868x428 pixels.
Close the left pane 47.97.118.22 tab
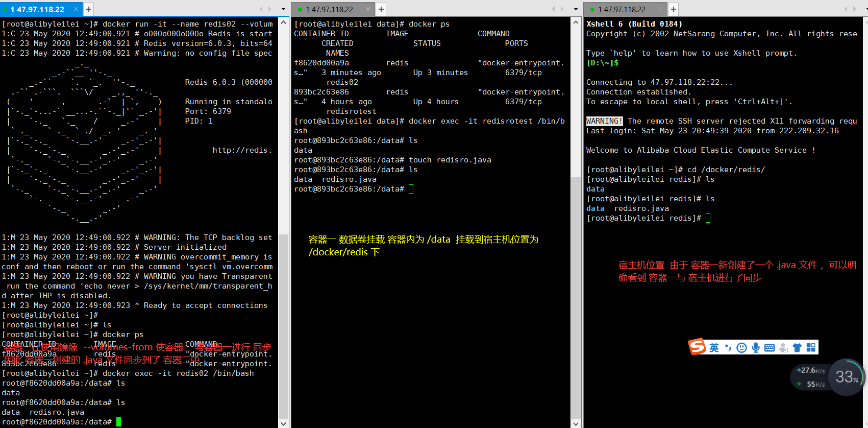click(x=76, y=9)
